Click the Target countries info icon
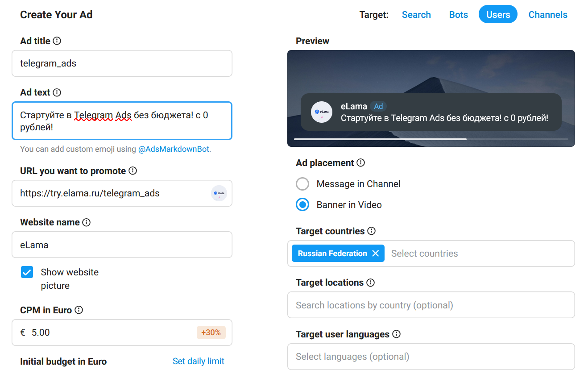Image resolution: width=588 pixels, height=370 pixels. (371, 231)
